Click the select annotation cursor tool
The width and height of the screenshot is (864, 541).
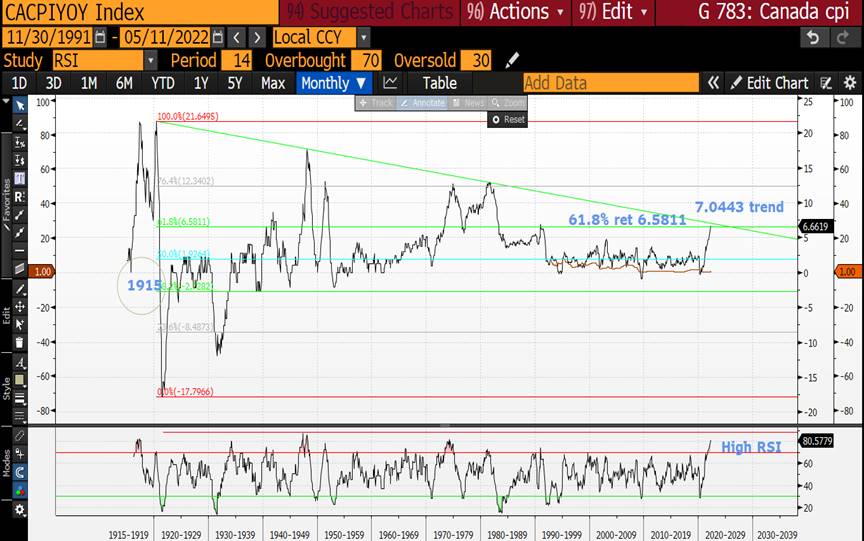(20, 324)
